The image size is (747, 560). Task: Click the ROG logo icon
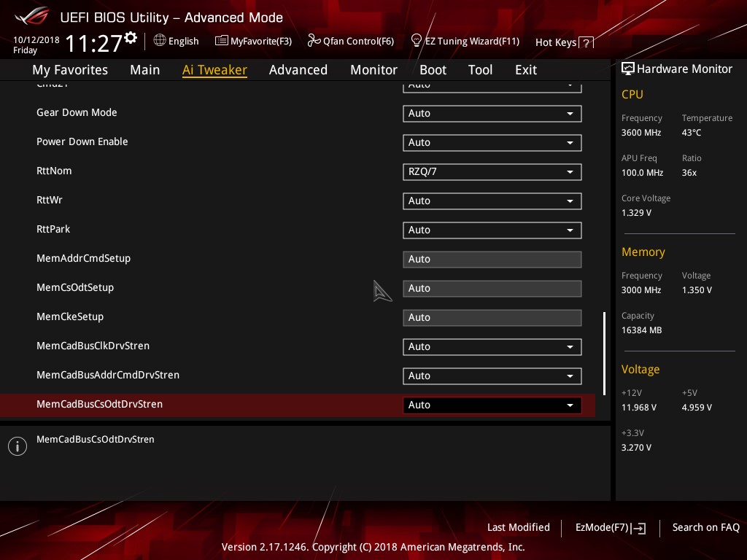click(x=31, y=17)
